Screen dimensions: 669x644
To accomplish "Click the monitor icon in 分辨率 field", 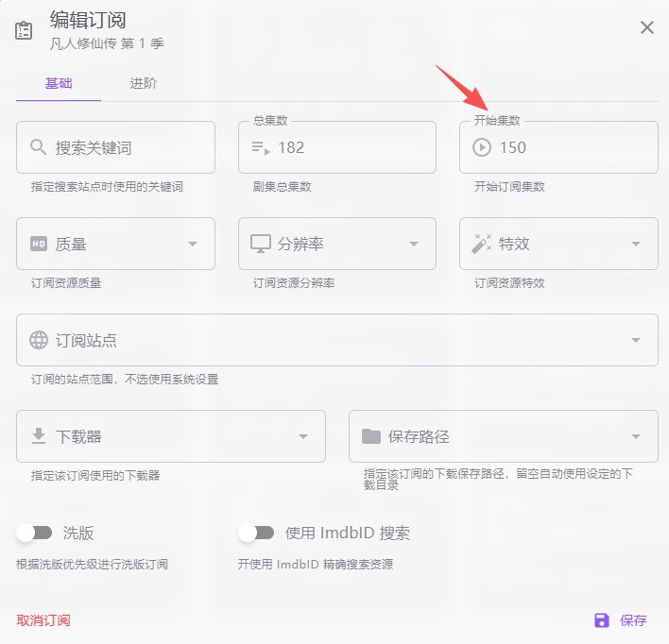I will 261,244.
